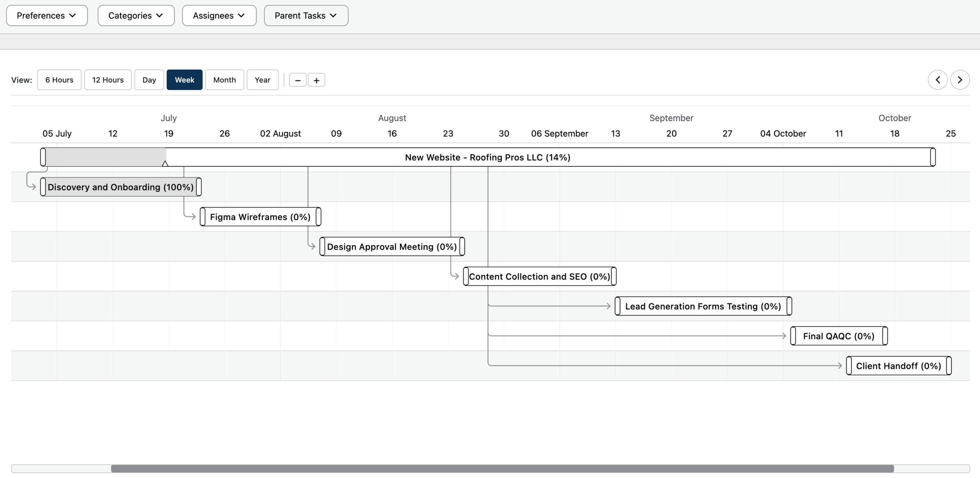Open the Assignees filter dropdown
The height and width of the screenshot is (478, 980).
219,16
